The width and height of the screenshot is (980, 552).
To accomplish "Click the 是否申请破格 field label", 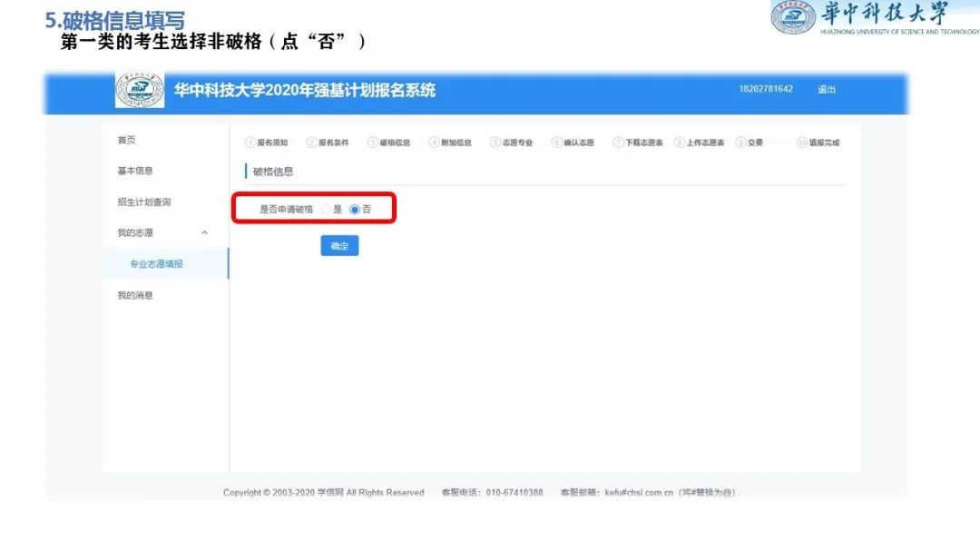I will [x=286, y=210].
